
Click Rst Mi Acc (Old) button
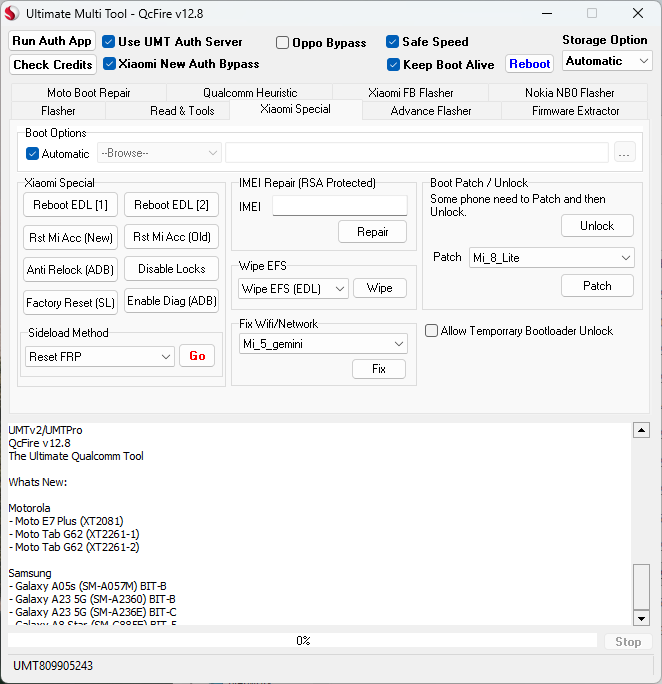[171, 237]
